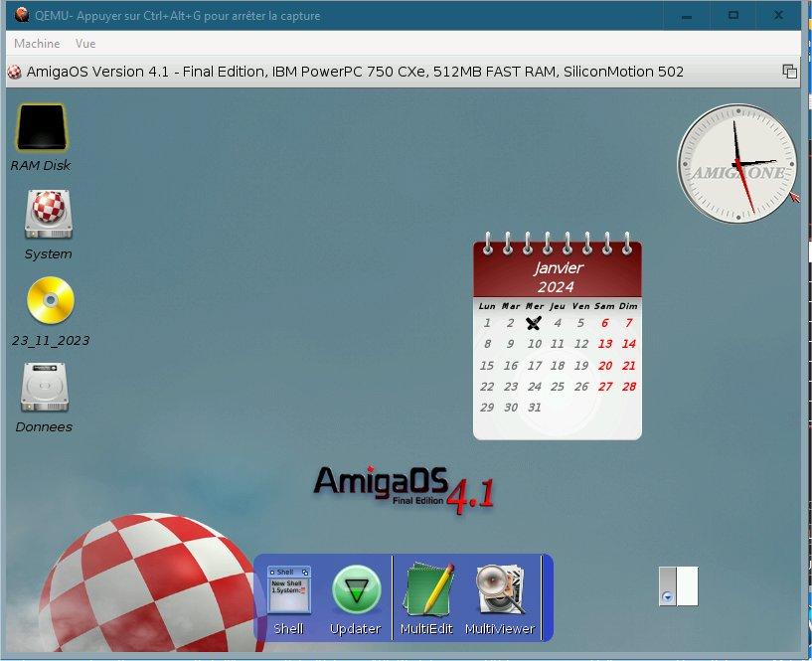This screenshot has height=661, width=812.
Task: Select red day 14 on the calendar
Action: pos(629,344)
